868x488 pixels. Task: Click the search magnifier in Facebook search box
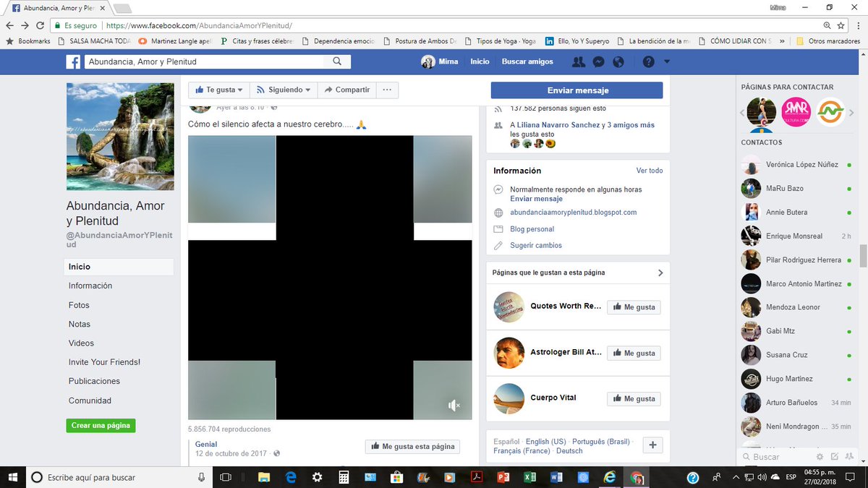pos(337,61)
